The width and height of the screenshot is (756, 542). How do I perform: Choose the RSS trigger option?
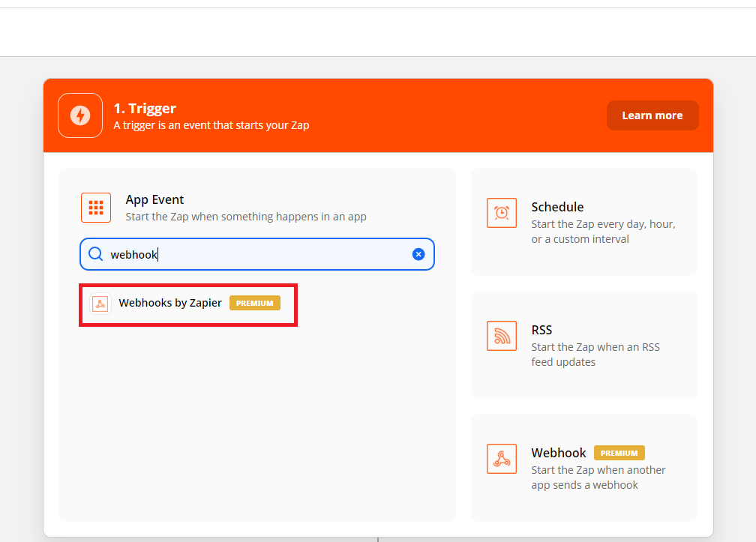(584, 345)
